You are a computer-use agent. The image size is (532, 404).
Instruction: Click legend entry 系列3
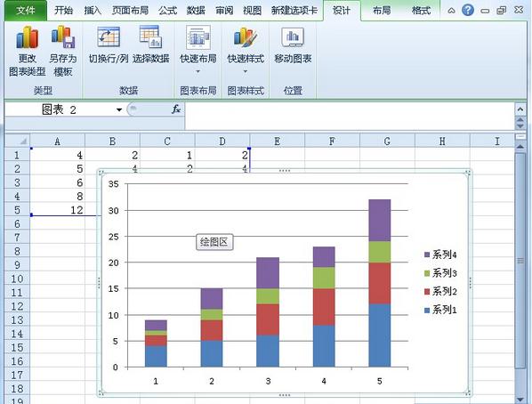[440, 273]
